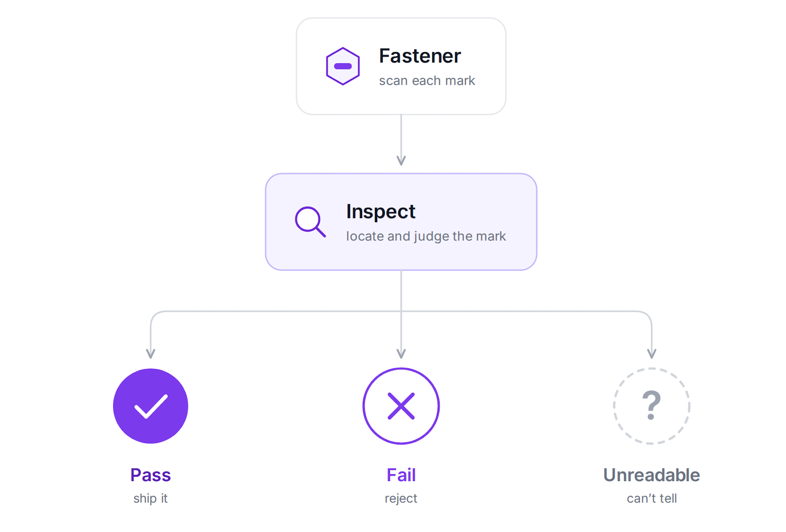This screenshot has width=786, height=532.
Task: Select the purple Pass checkmark circle
Action: [x=151, y=406]
